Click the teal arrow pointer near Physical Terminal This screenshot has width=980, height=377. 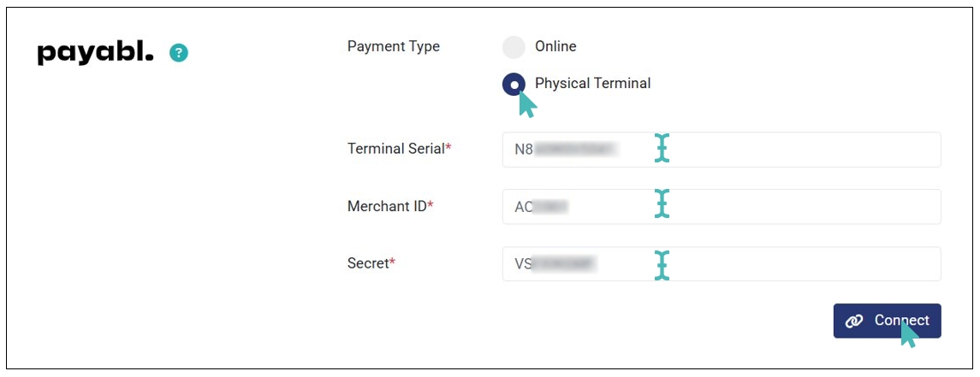527,104
